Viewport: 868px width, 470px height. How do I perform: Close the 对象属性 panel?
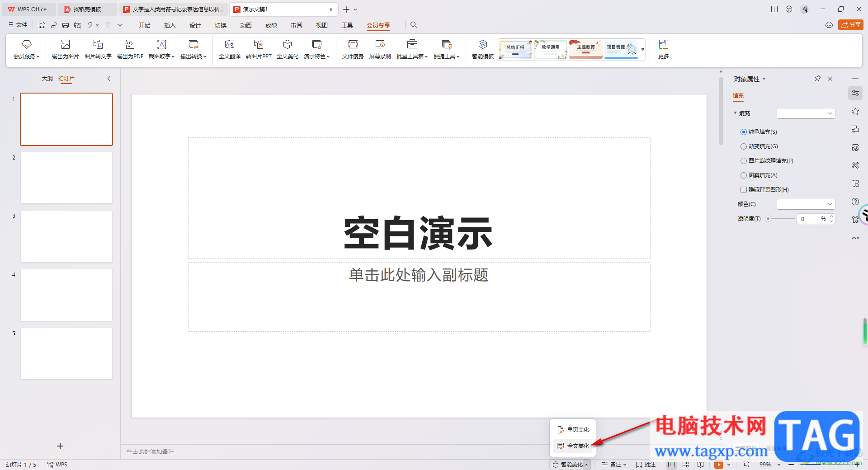click(x=830, y=79)
